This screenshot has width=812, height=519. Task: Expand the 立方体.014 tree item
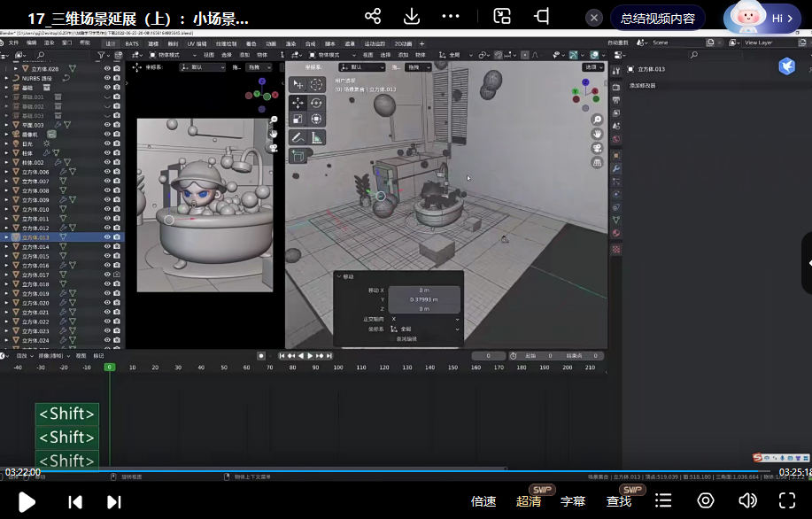coord(6,247)
